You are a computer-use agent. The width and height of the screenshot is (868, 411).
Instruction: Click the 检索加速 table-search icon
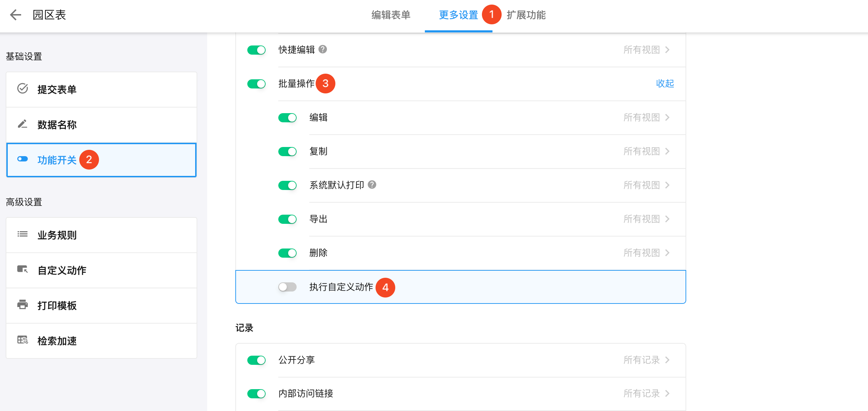(x=23, y=340)
